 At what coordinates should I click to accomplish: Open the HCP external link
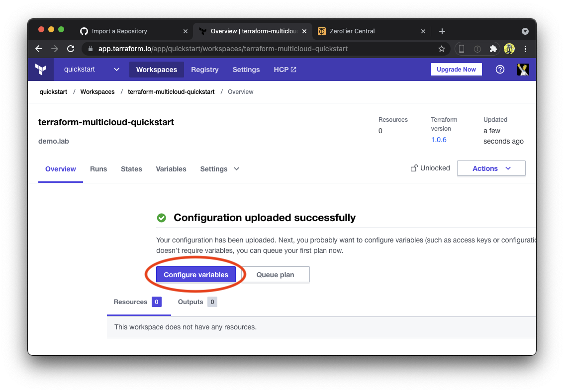pyautogui.click(x=285, y=70)
